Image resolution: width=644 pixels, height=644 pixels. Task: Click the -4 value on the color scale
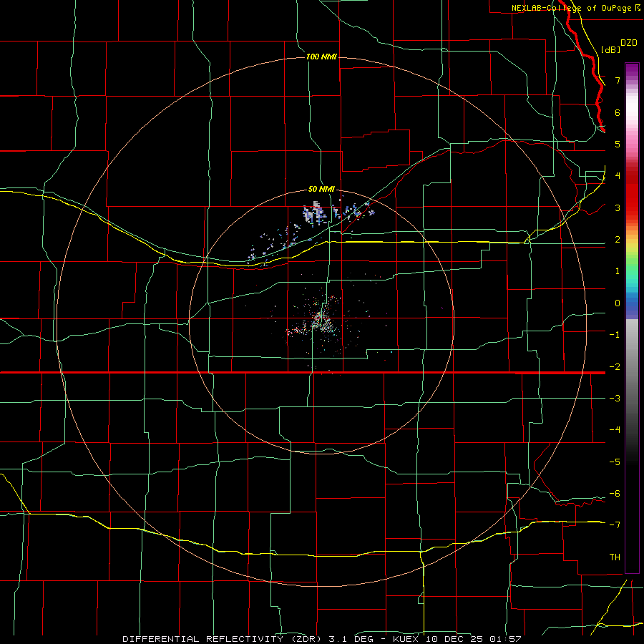click(x=615, y=430)
